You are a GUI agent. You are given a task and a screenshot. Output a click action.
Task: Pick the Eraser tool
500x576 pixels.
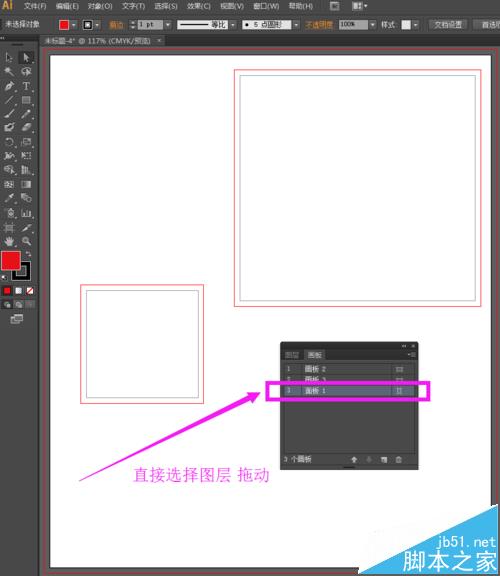pos(26,127)
